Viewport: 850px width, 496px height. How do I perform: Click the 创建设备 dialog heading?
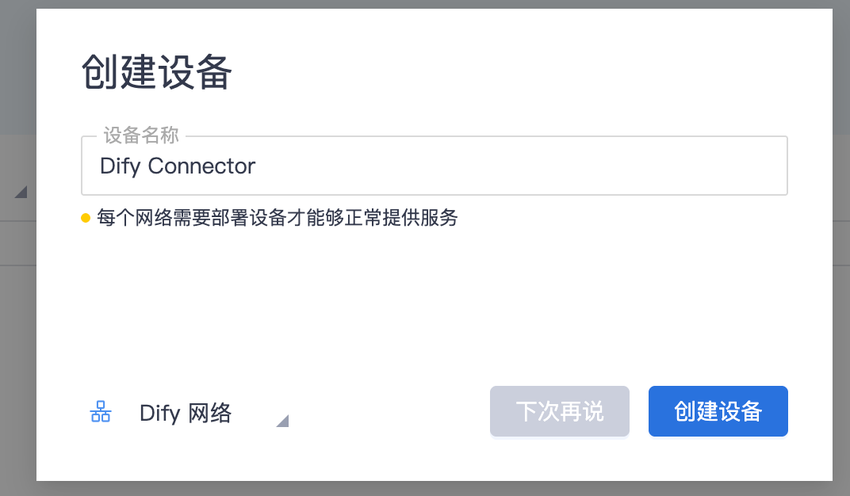coord(157,74)
